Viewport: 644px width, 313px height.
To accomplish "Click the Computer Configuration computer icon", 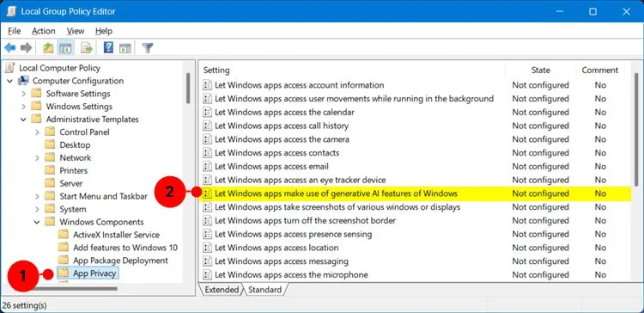I will (x=23, y=81).
